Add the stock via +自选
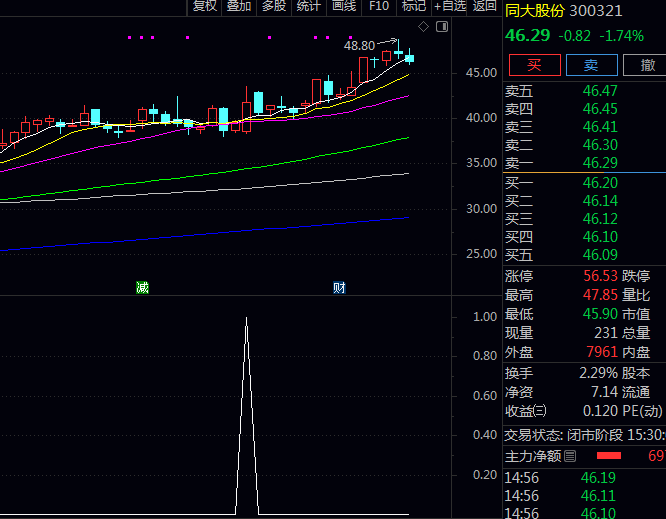This screenshot has width=666, height=519. [x=449, y=6]
